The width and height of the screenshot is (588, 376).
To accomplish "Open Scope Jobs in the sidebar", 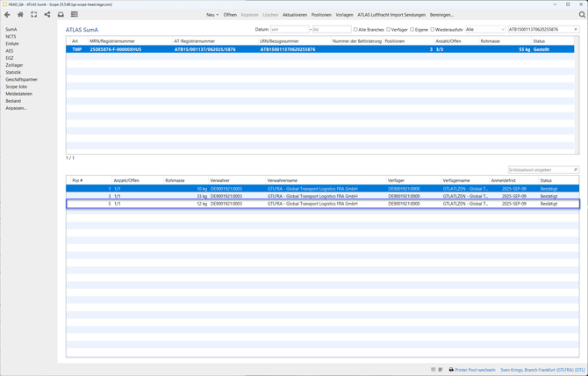I will coord(16,87).
